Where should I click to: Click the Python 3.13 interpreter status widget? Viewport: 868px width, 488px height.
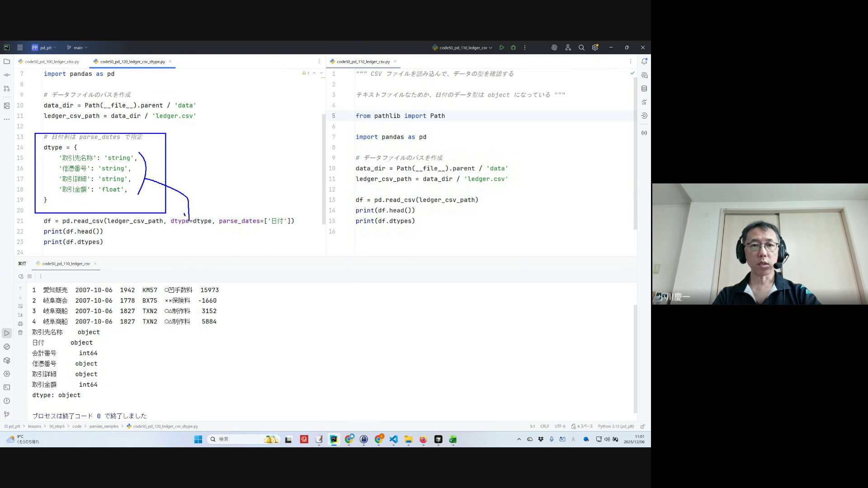pos(615,426)
